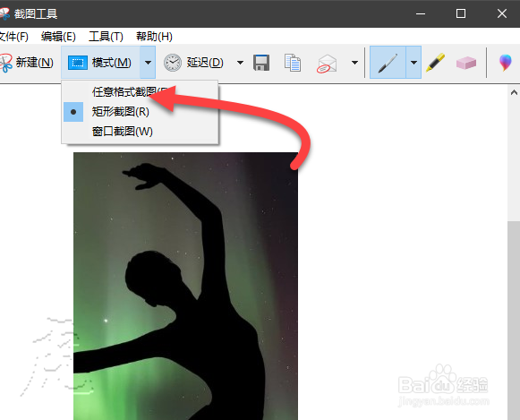Open the File menu

13,36
